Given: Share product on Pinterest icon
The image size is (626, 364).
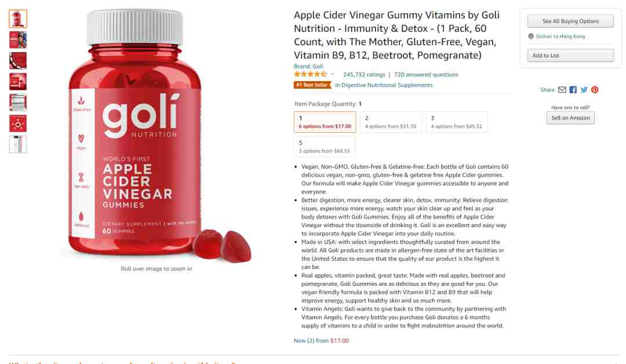Looking at the screenshot, I should coord(595,90).
